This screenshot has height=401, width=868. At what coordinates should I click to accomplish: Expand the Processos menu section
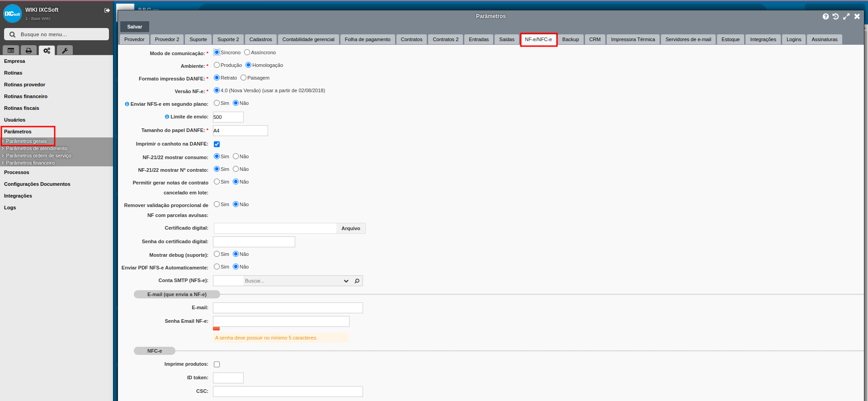click(x=17, y=172)
